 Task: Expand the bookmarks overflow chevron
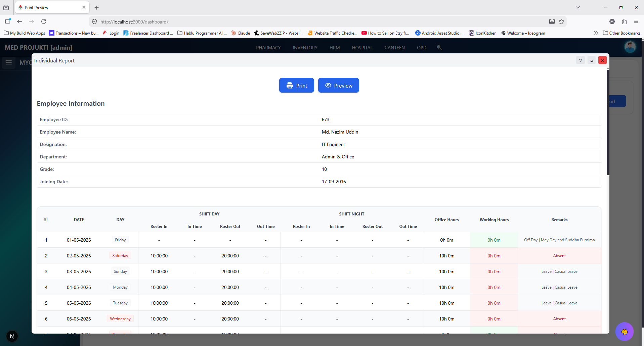[x=596, y=33]
